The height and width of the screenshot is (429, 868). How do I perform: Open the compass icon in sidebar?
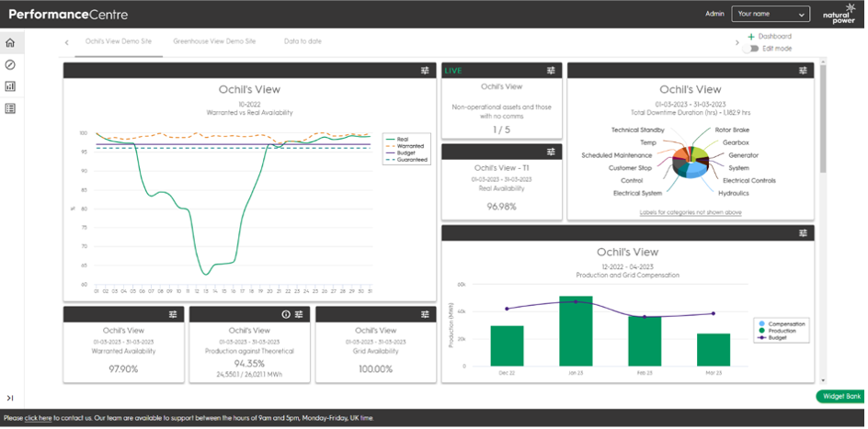click(x=10, y=65)
